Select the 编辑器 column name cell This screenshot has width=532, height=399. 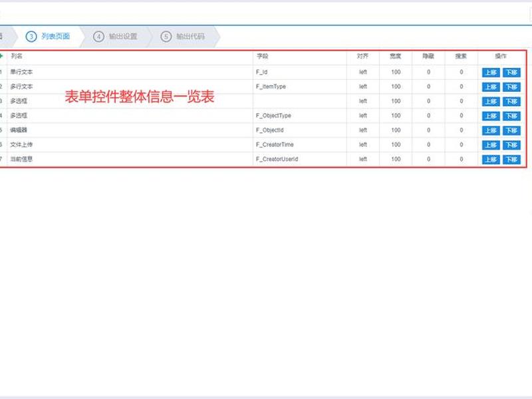19,130
